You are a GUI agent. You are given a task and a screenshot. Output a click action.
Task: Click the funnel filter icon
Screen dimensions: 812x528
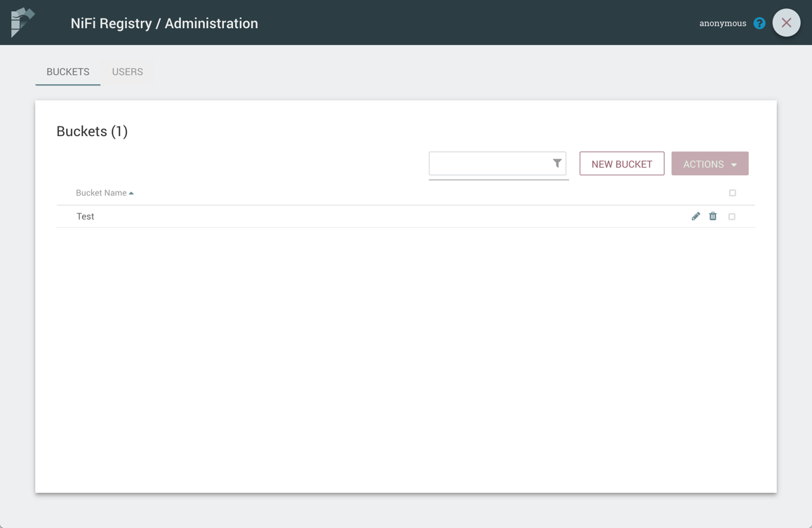click(x=557, y=163)
